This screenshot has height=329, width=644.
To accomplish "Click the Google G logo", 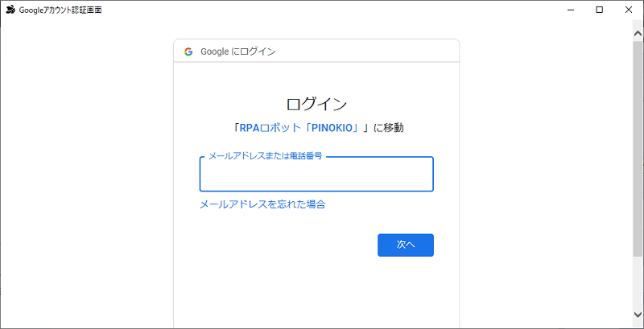I will click(x=188, y=51).
